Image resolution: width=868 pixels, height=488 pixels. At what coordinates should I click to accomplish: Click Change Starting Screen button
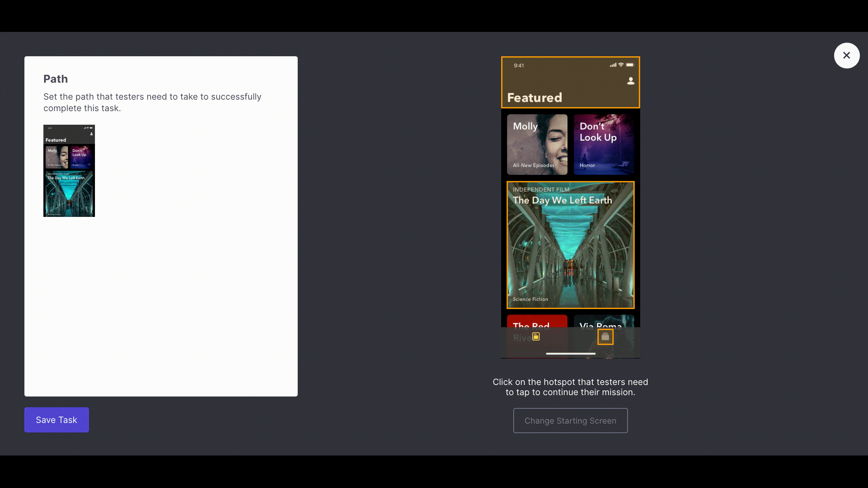pyautogui.click(x=570, y=421)
